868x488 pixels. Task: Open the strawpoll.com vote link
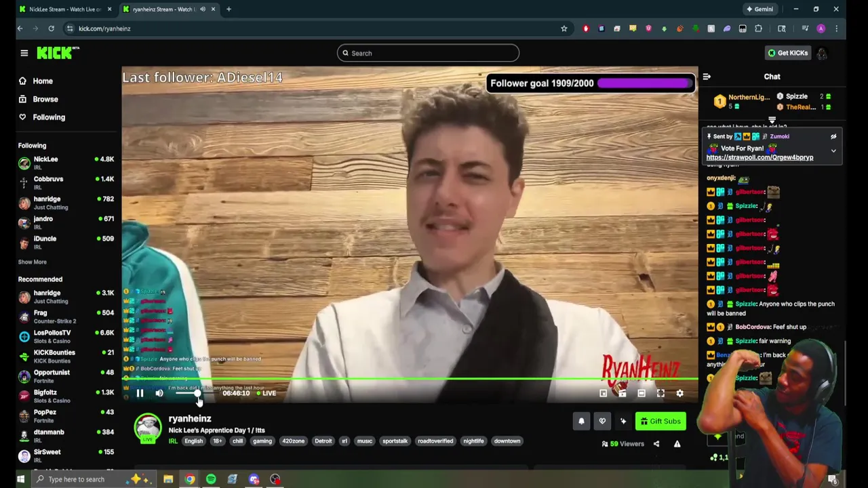tap(759, 157)
